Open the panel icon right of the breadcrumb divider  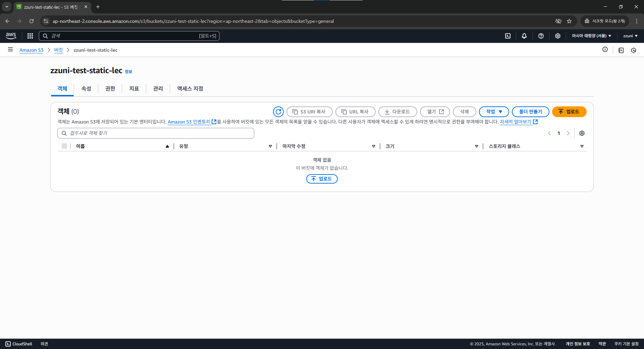pos(621,50)
